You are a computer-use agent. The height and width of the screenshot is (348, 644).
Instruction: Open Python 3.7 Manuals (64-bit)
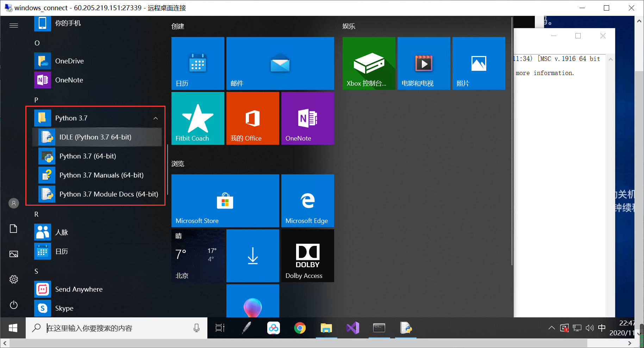point(97,175)
